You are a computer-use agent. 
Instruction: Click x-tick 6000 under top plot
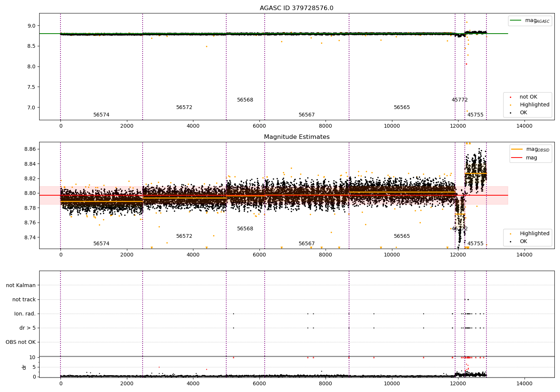259,126
